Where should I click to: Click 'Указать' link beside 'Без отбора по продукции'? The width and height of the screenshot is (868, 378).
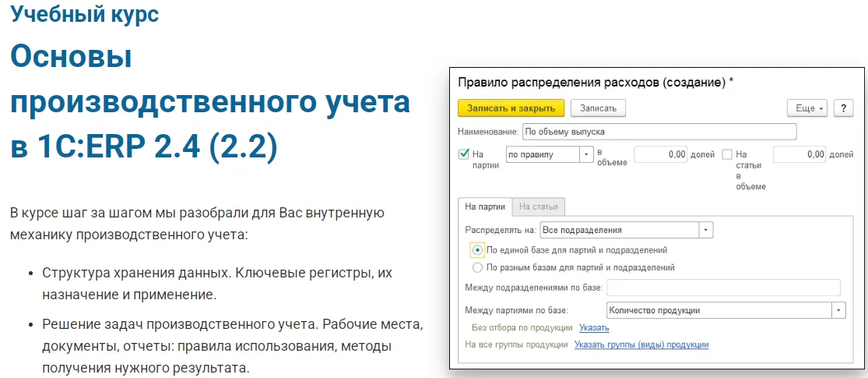tap(594, 328)
